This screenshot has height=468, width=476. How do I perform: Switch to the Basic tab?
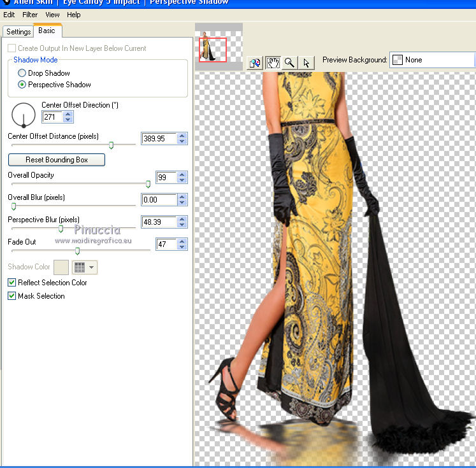47,31
